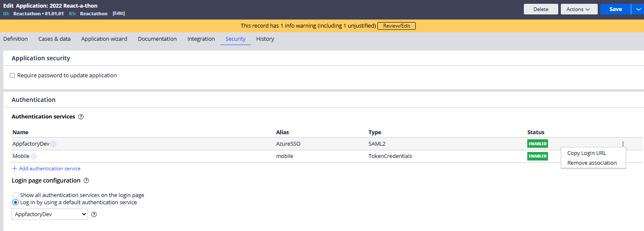Click Add authentication service link
The width and height of the screenshot is (644, 231).
tap(50, 169)
